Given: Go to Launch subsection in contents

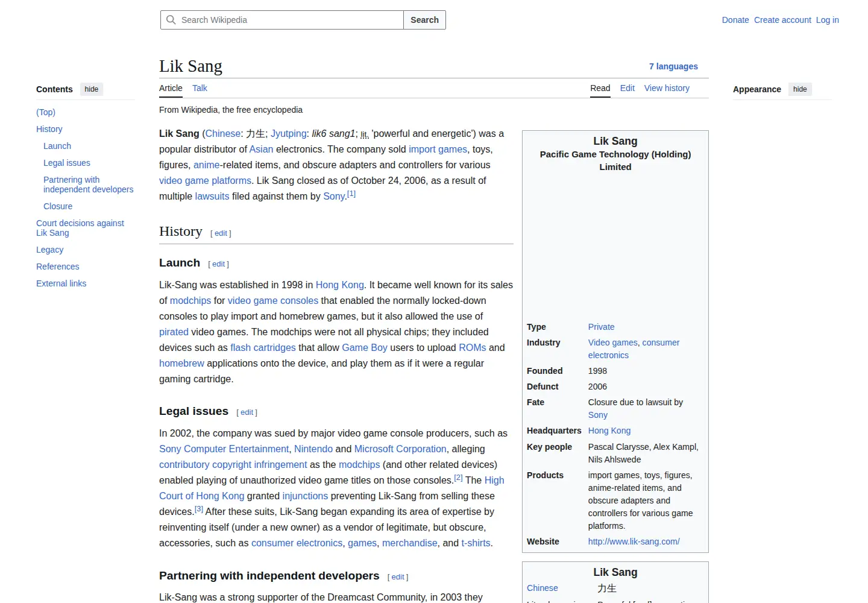Looking at the screenshot, I should pos(57,146).
